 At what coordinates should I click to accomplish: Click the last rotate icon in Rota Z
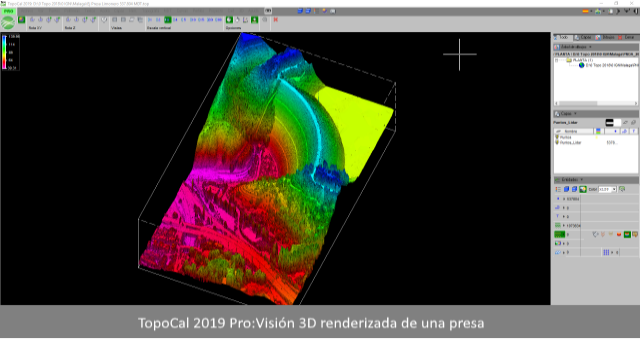pos(93,20)
